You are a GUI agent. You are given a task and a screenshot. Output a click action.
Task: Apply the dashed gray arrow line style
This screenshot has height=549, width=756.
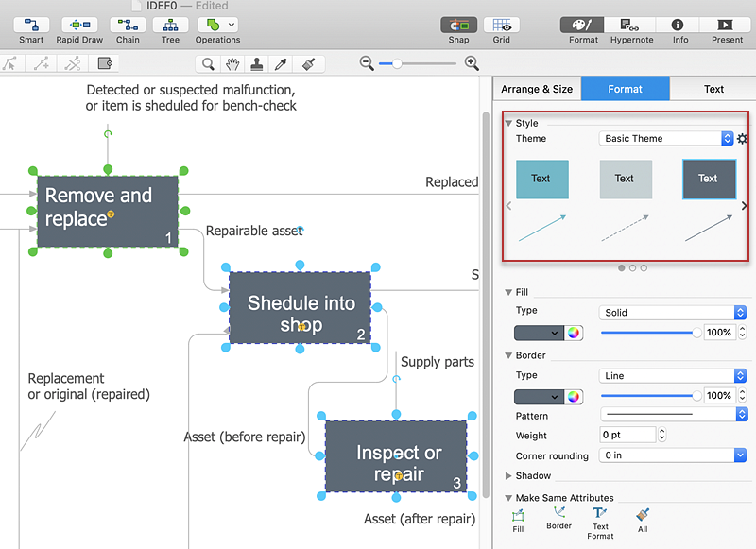[625, 228]
